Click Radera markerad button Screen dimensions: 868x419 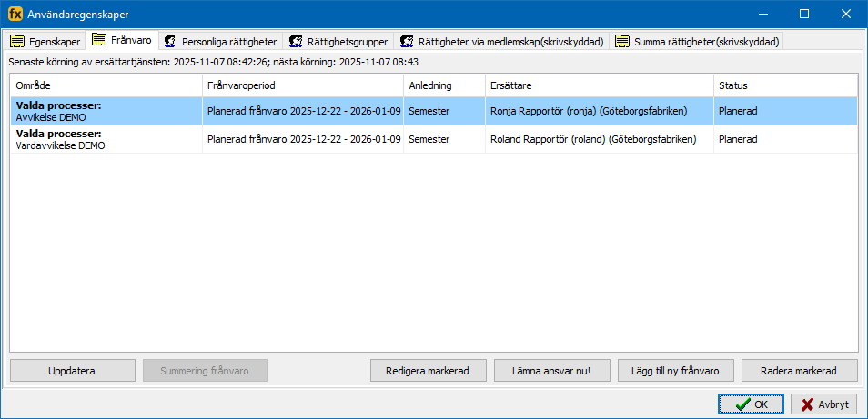800,371
